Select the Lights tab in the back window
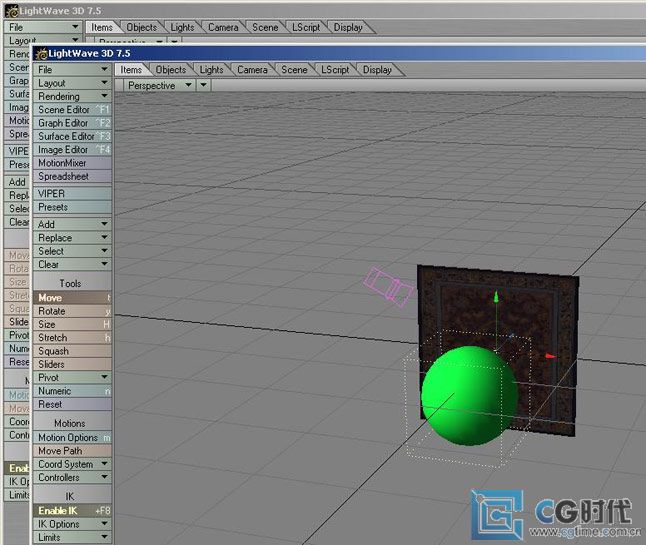The image size is (646, 545). pyautogui.click(x=182, y=27)
